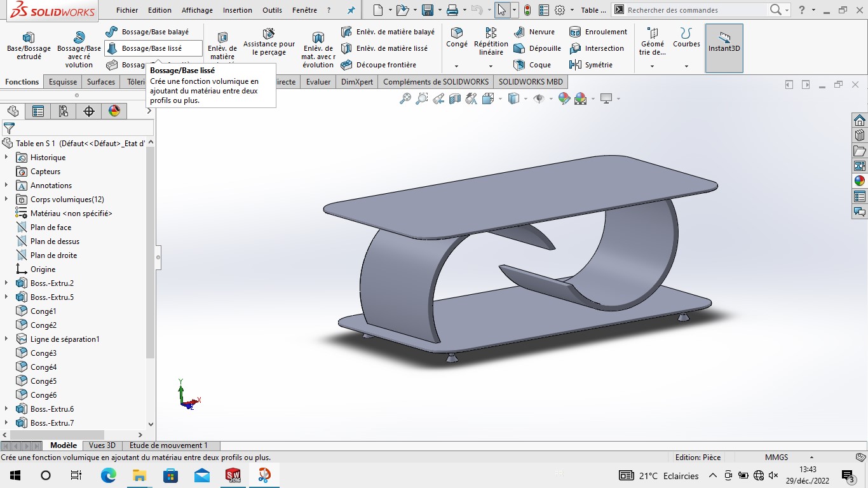The image size is (868, 488).
Task: Open Microsoft Edge from the taskbar
Action: point(109,475)
